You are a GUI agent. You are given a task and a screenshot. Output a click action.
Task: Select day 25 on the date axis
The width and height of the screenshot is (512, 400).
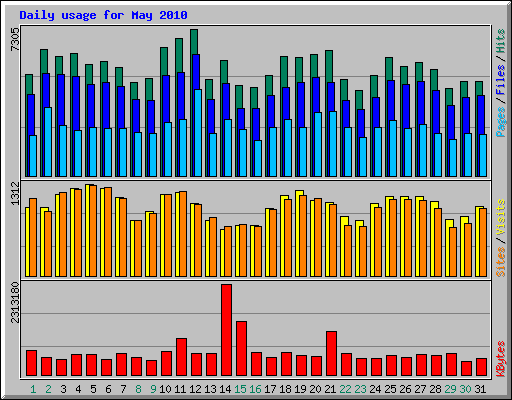click(390, 389)
